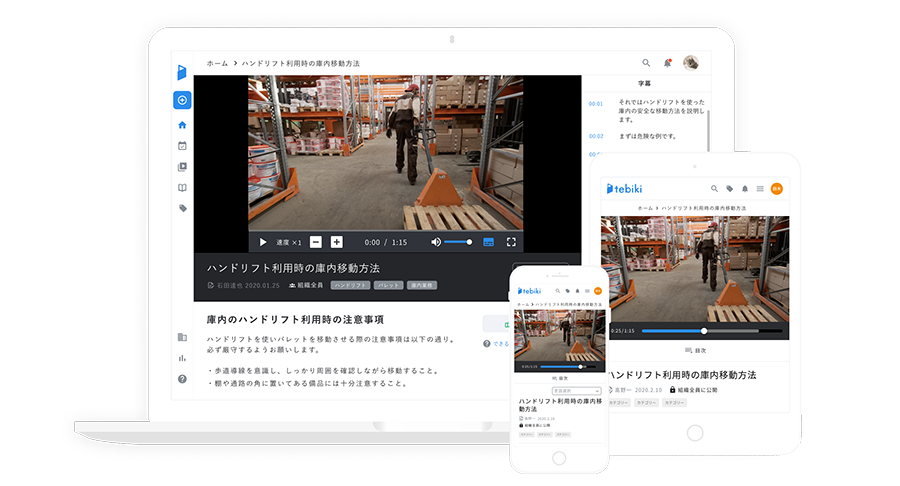
Task: Open the organization building icon in laptop sidebar
Action: (182, 337)
